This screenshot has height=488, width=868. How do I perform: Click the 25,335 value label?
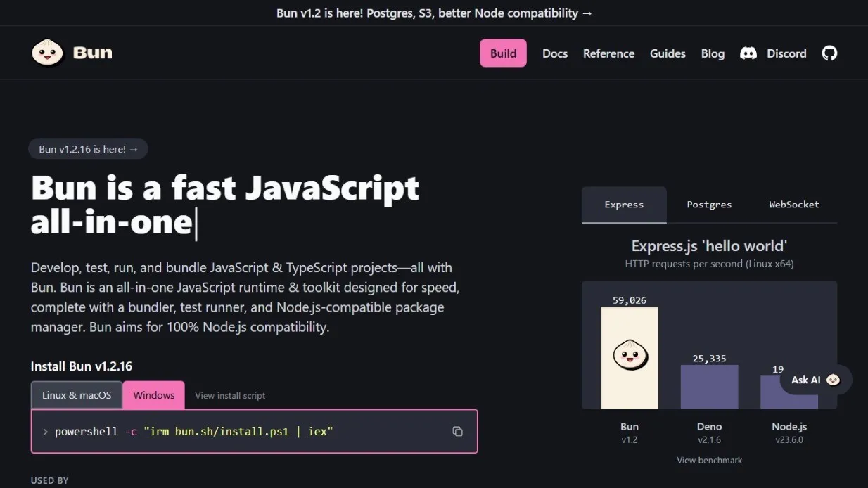click(x=709, y=359)
